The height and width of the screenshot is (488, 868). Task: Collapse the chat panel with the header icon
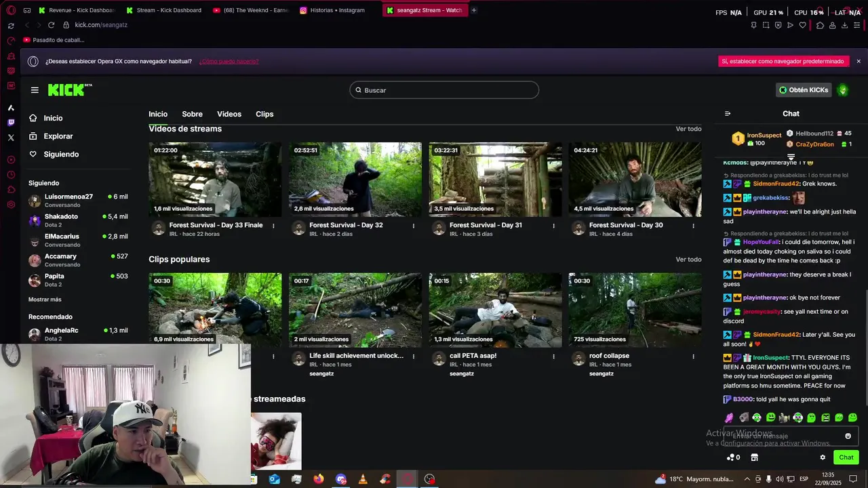728,114
